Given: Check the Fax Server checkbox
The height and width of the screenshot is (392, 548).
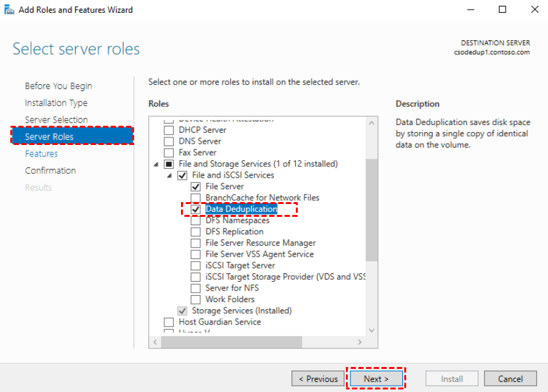Looking at the screenshot, I should point(169,153).
